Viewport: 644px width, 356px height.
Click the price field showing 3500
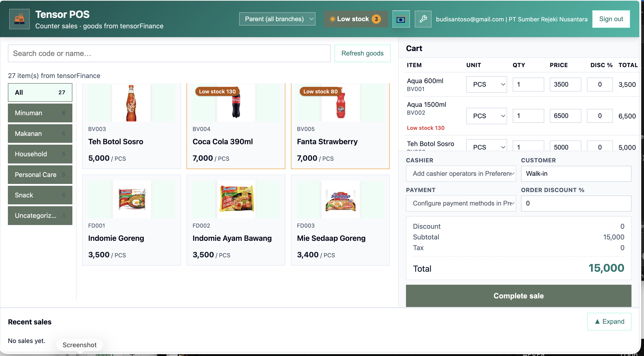565,84
